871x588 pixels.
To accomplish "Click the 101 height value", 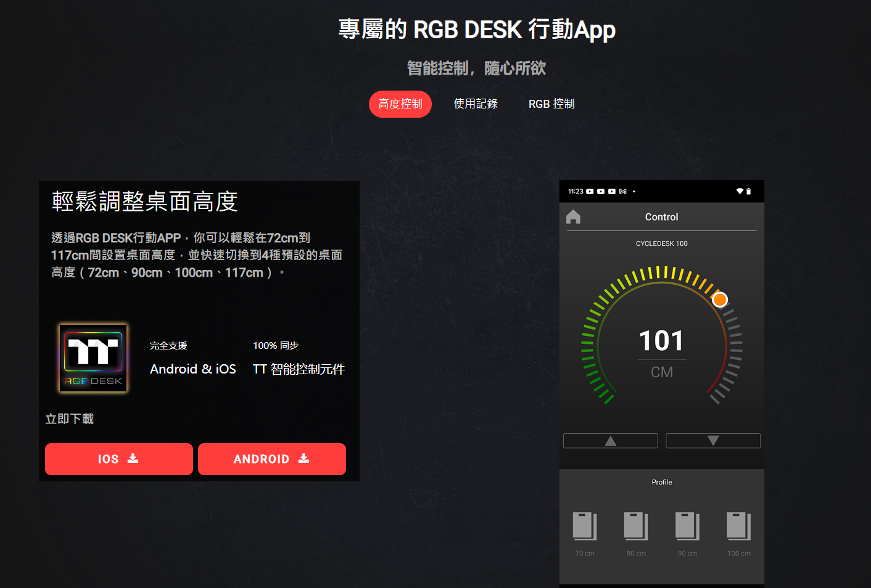I will [661, 341].
